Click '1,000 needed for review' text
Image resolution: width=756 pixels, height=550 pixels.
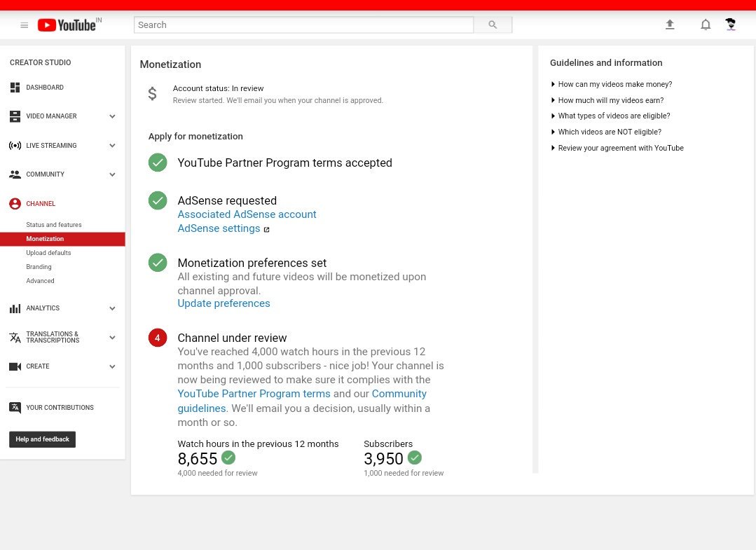[404, 474]
